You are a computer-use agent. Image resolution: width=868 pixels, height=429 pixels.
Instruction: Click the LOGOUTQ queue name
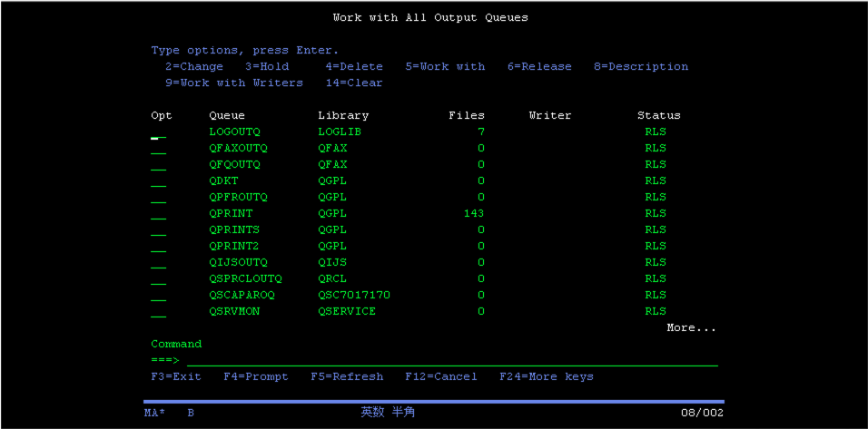(234, 132)
